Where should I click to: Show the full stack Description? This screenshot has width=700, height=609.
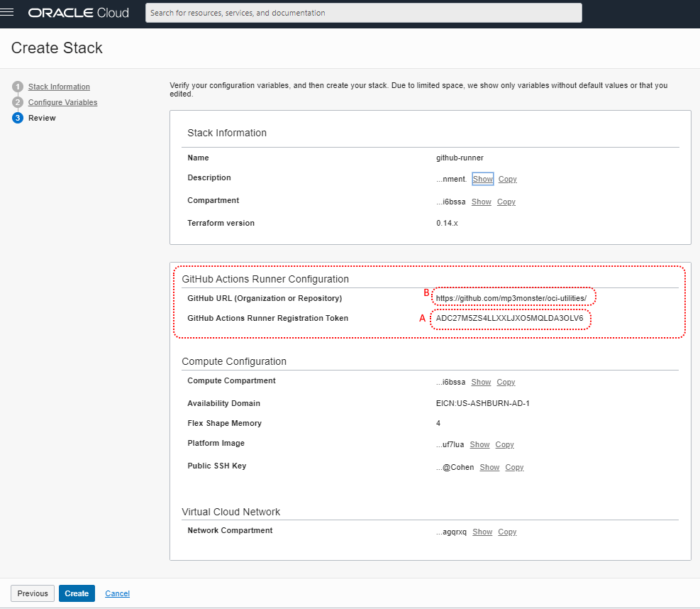coord(482,179)
